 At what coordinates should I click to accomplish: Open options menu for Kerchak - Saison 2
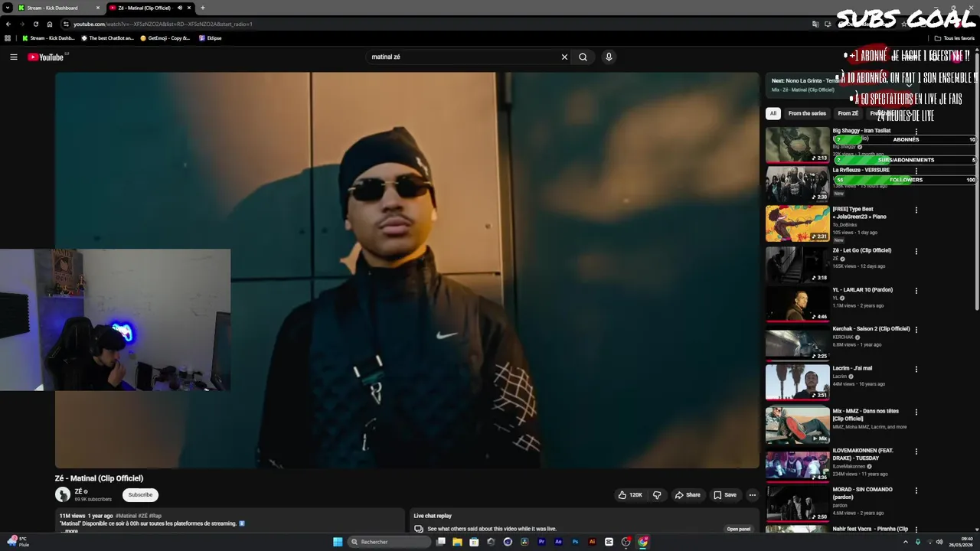pyautogui.click(x=916, y=330)
